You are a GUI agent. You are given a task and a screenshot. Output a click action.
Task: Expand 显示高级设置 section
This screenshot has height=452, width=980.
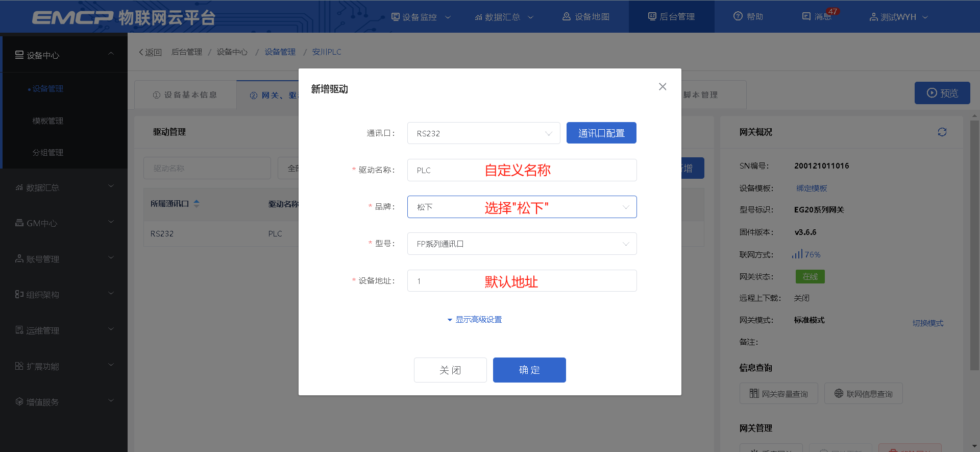475,320
